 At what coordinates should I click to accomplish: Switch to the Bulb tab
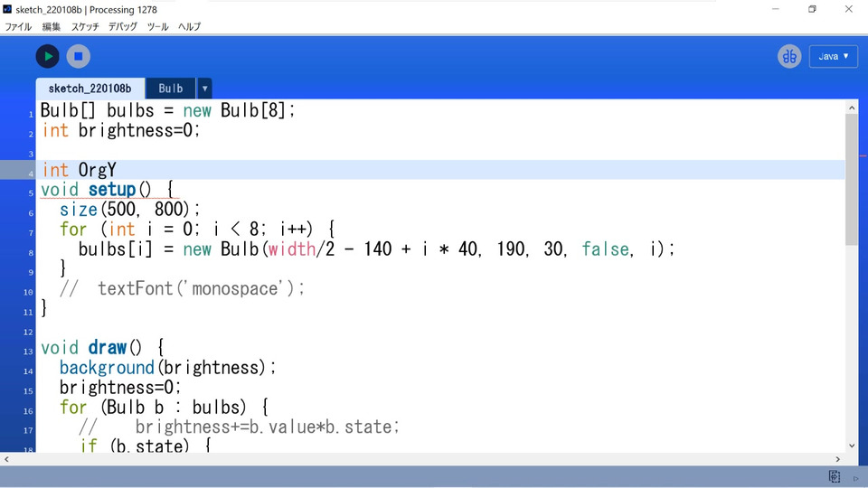pos(171,89)
